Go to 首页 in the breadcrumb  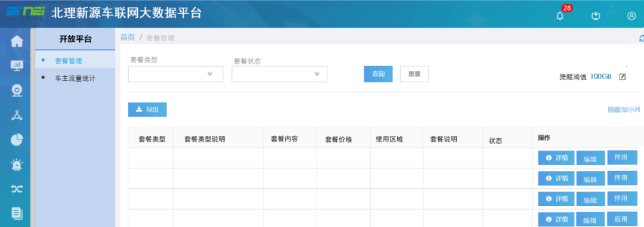point(128,38)
